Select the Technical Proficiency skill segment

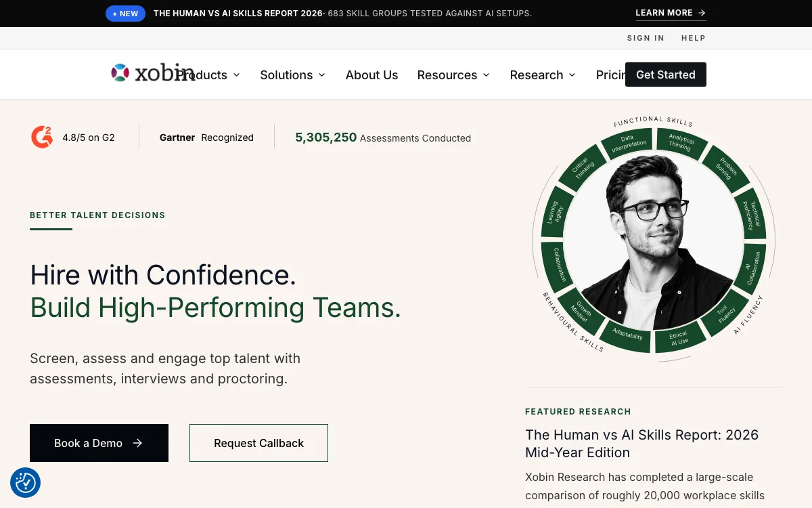[x=752, y=214]
